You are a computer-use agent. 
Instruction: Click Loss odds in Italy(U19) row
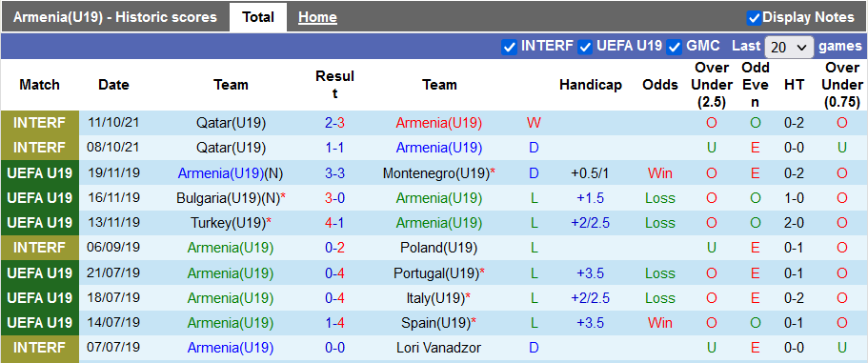coord(660,298)
